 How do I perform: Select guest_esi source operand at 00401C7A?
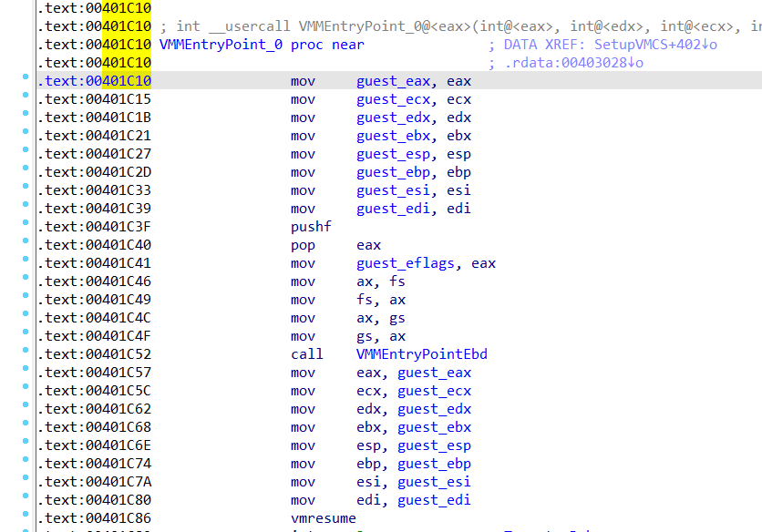pos(434,482)
